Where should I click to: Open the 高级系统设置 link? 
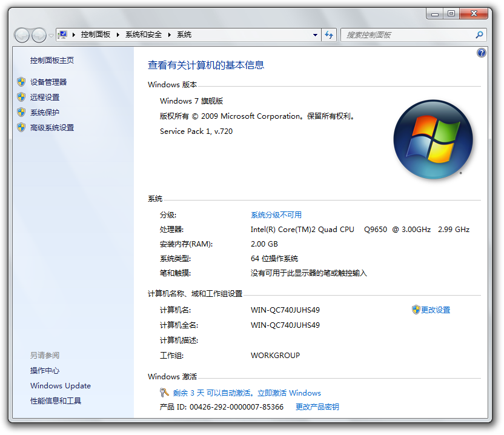click(52, 128)
